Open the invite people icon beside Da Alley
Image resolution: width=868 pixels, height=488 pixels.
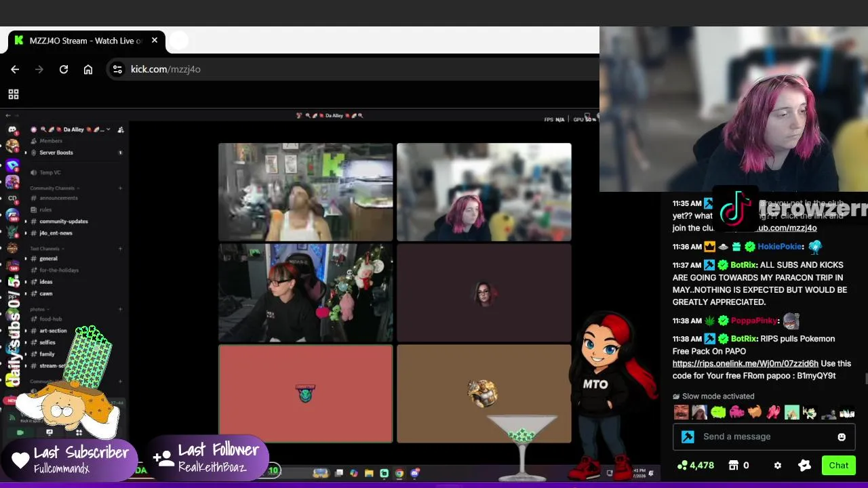[x=121, y=129]
